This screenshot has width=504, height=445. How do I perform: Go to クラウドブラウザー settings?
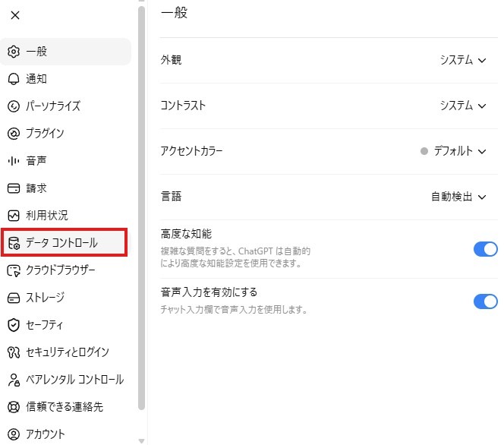pyautogui.click(x=65, y=270)
